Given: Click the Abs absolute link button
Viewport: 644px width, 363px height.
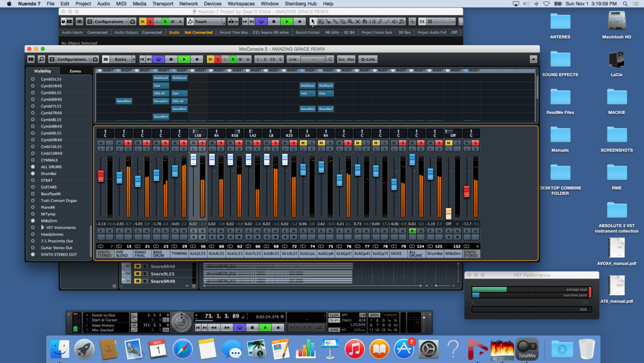Looking at the screenshot, I should (x=350, y=59).
